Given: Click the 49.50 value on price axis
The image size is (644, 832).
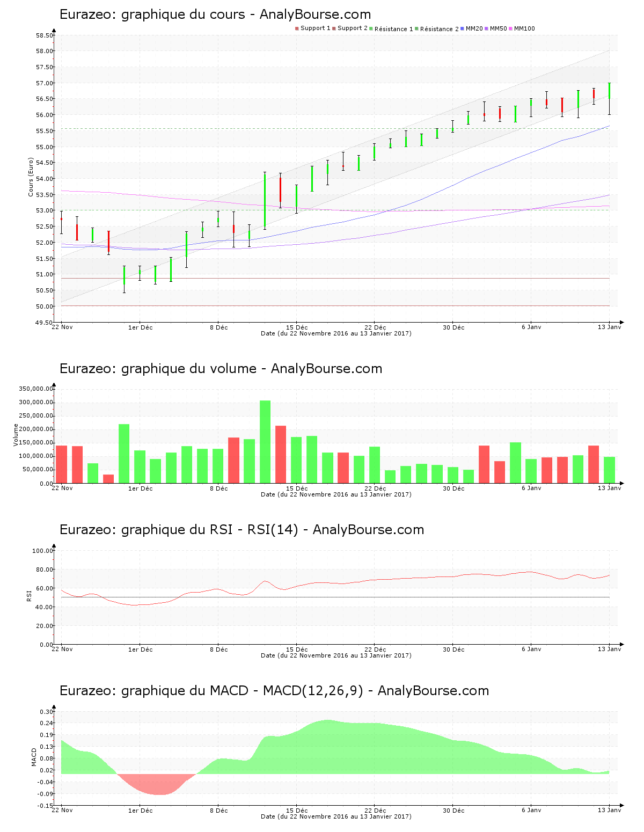Looking at the screenshot, I should tap(45, 323).
